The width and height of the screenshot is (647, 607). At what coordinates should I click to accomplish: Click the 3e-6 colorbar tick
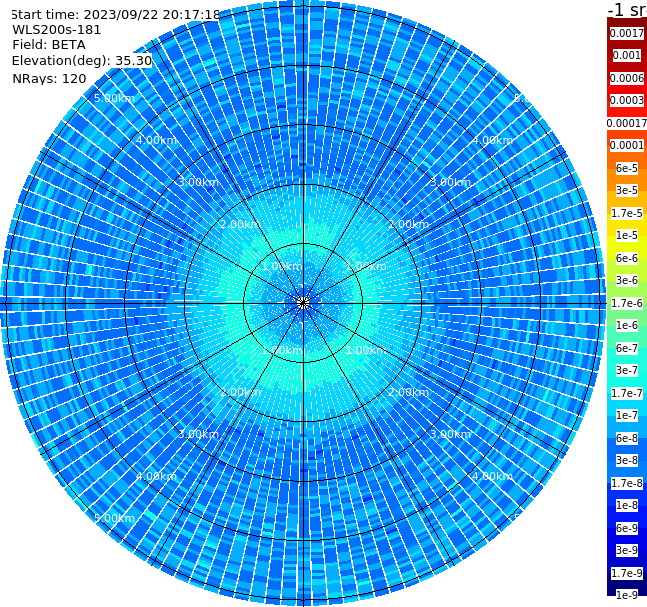pyautogui.click(x=627, y=280)
